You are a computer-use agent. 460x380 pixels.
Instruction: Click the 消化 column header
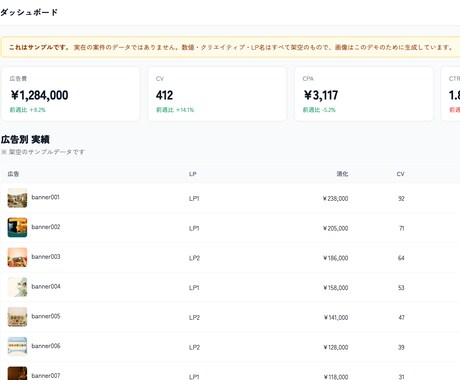click(342, 174)
